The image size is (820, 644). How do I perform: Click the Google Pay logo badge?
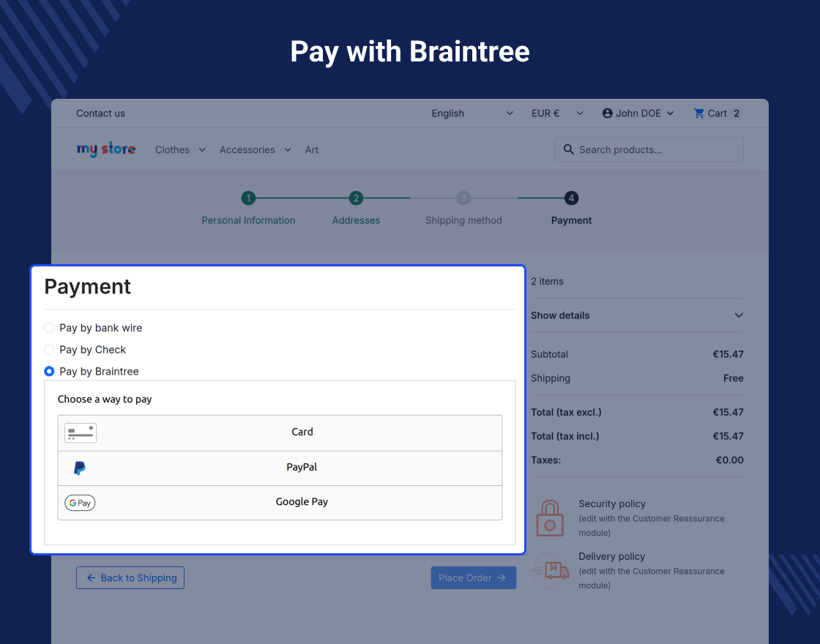(x=80, y=503)
